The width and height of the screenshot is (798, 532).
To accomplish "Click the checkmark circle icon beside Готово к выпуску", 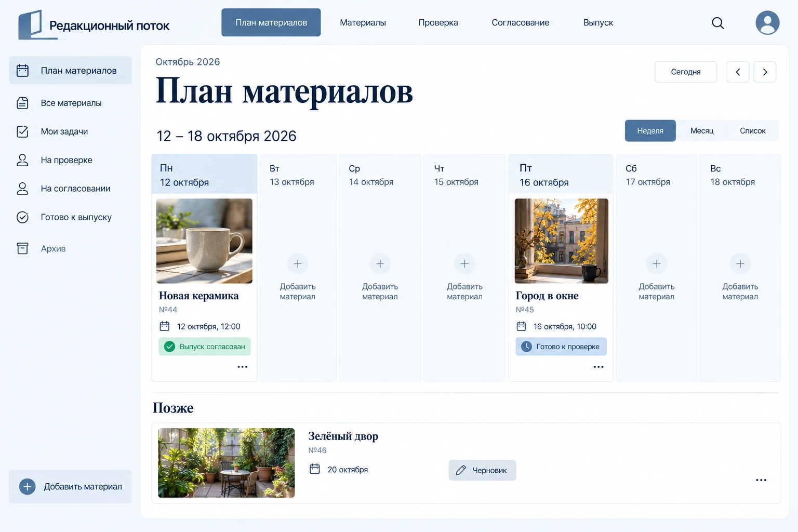I will 22,217.
